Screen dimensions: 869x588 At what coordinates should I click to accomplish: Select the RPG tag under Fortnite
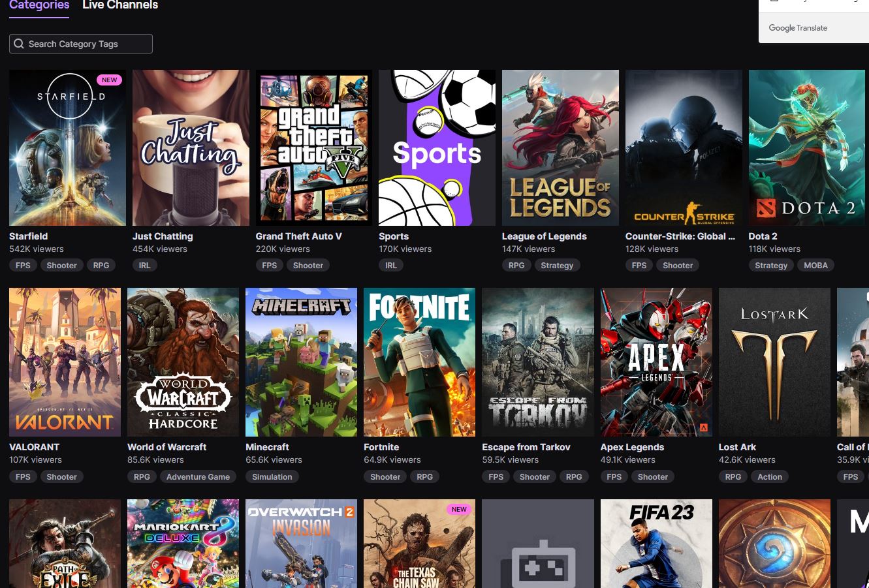coord(425,477)
